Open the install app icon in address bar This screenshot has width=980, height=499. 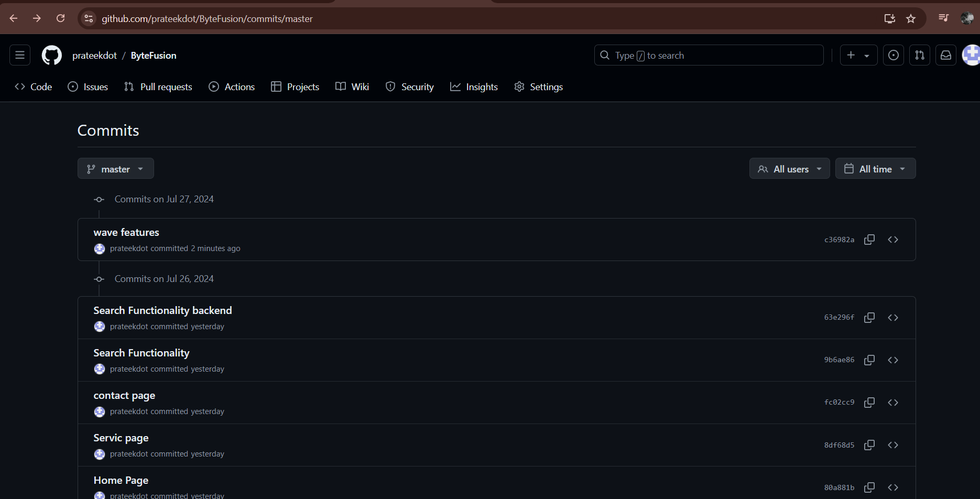point(889,19)
